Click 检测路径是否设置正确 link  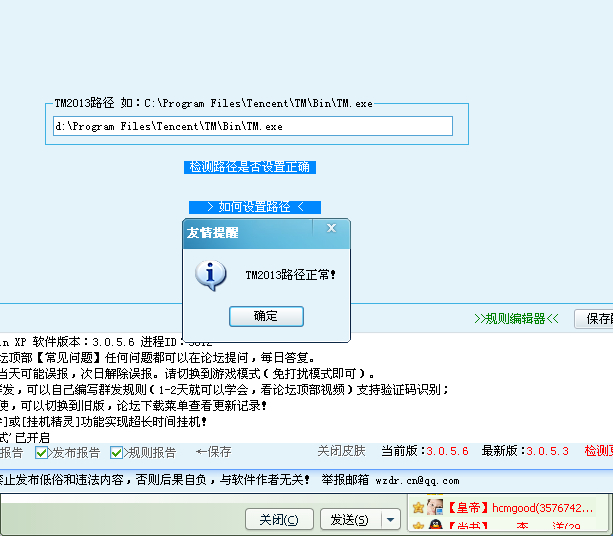pos(250,167)
